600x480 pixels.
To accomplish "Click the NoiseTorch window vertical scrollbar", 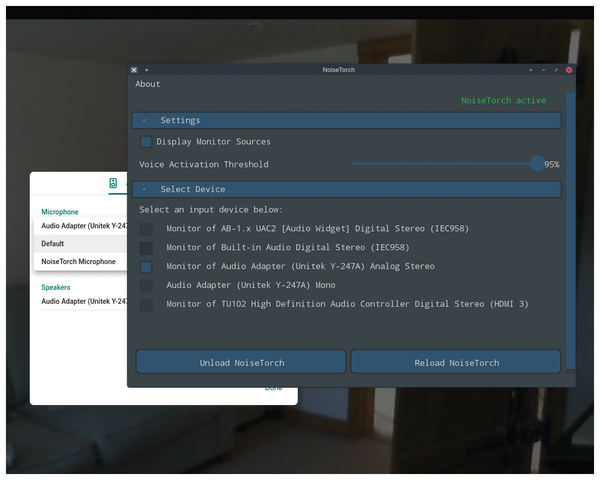I will 570,230.
